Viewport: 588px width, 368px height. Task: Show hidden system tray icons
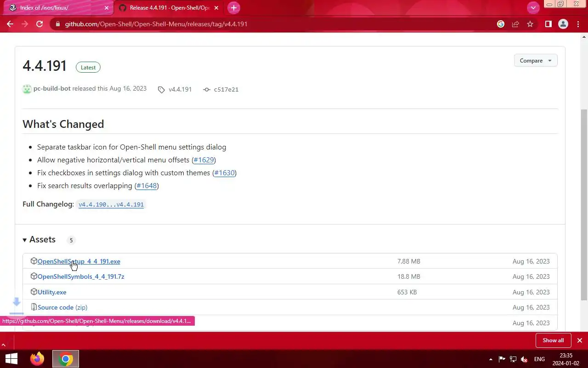(491, 359)
